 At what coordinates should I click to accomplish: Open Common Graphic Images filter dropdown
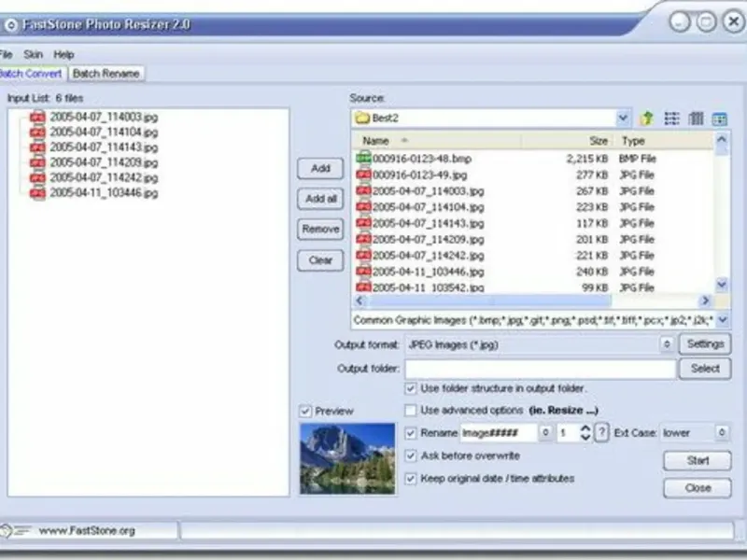coord(722,320)
